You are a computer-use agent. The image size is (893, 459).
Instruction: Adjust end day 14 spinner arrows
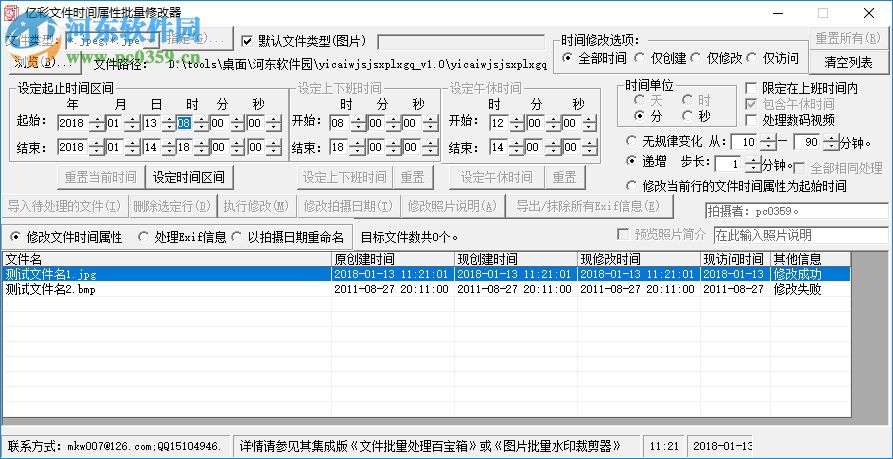point(167,147)
